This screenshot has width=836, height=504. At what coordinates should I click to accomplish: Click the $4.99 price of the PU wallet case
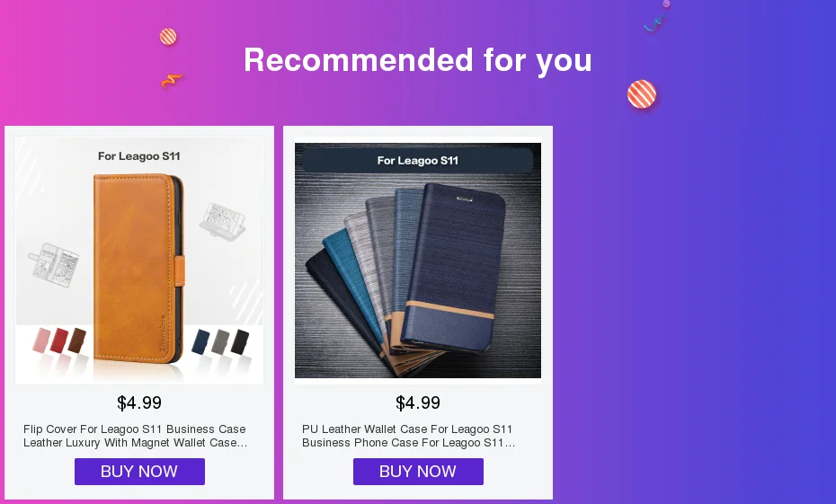(x=418, y=402)
